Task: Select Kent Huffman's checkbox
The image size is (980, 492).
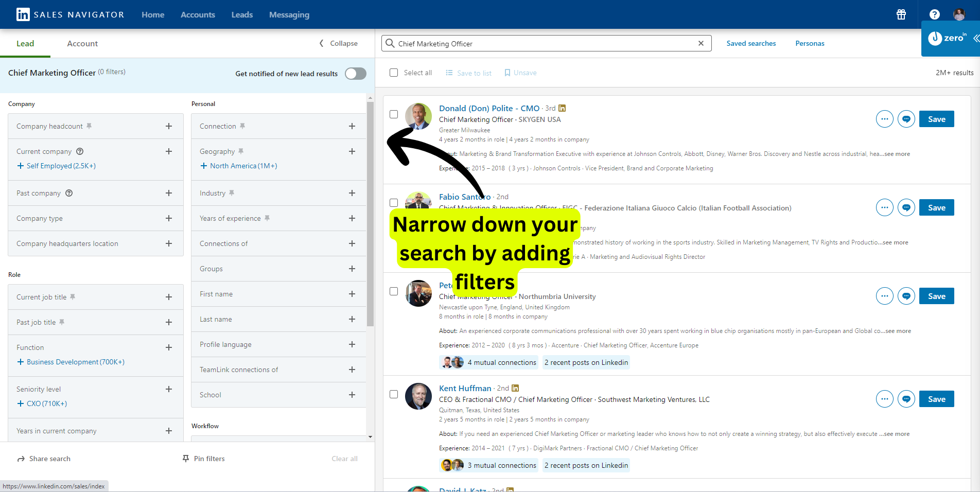Action: (394, 394)
